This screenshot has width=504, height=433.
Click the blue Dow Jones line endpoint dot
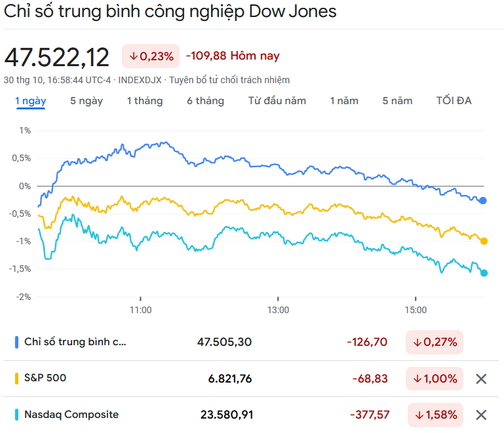coord(484,200)
